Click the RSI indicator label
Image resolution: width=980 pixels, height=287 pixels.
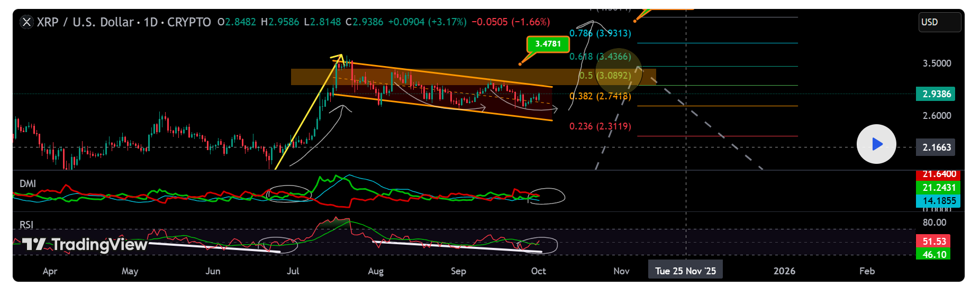coord(26,225)
